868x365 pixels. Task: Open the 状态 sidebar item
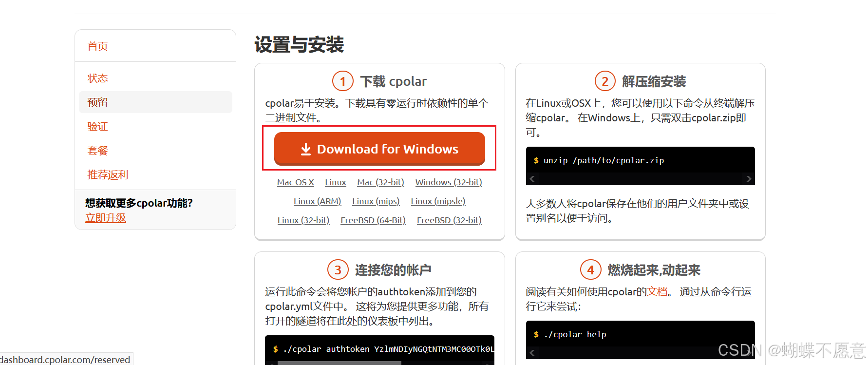(x=97, y=78)
